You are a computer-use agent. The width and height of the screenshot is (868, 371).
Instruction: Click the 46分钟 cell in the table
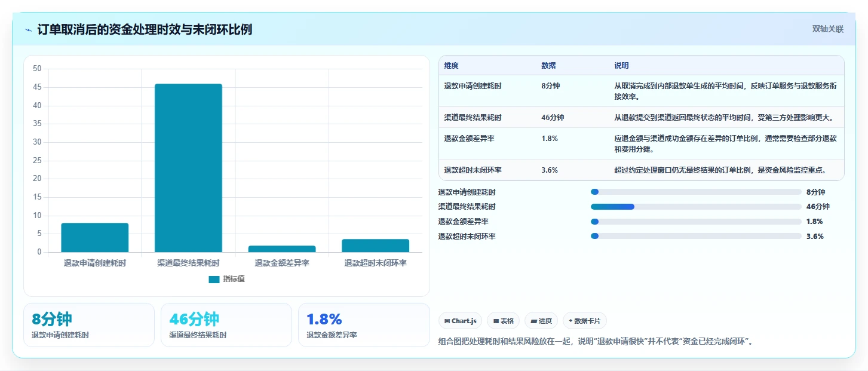(x=553, y=118)
